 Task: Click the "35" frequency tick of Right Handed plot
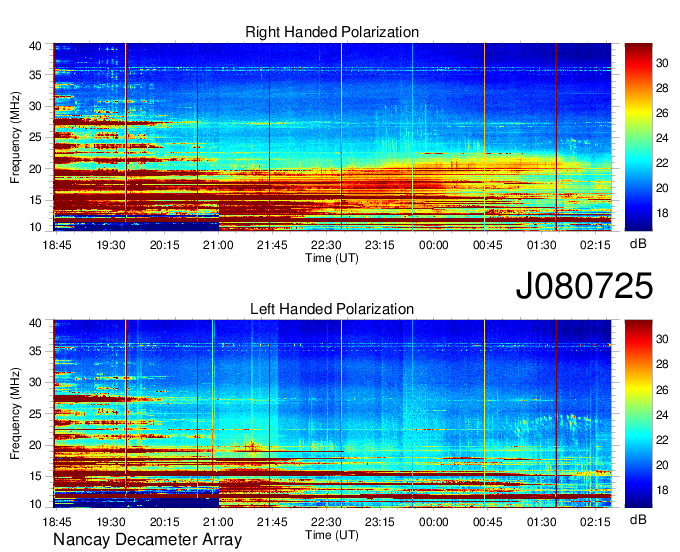(35, 75)
